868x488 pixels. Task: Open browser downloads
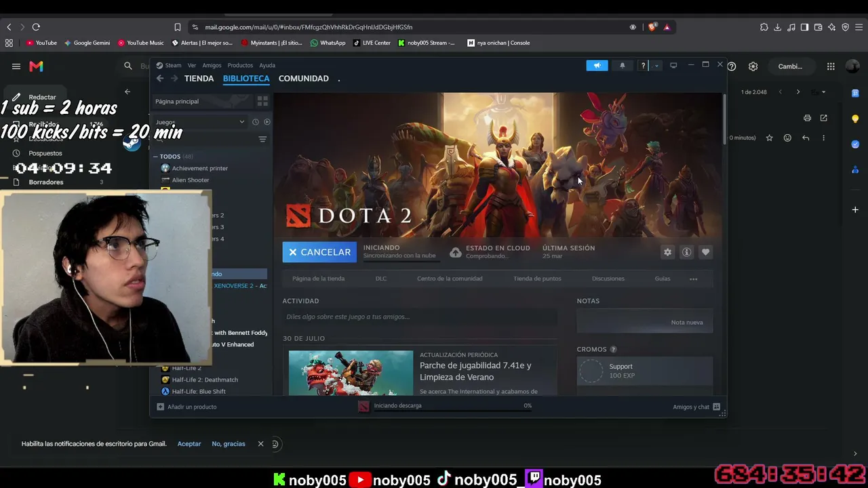pyautogui.click(x=777, y=27)
